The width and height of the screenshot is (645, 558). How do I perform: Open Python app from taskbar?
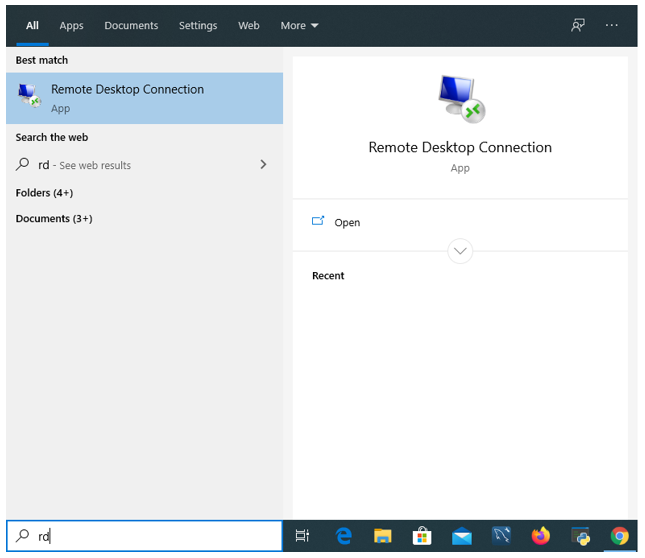[x=580, y=536]
